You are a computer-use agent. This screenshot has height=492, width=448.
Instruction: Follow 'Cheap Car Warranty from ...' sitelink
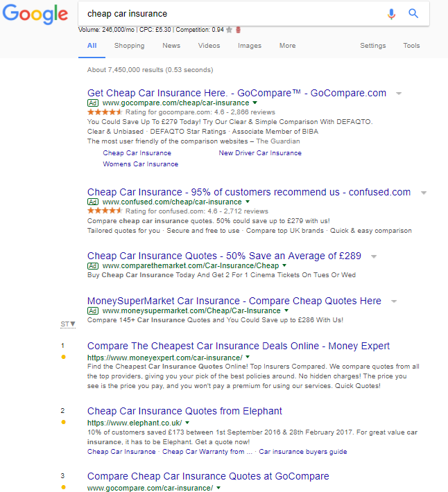tap(207, 452)
